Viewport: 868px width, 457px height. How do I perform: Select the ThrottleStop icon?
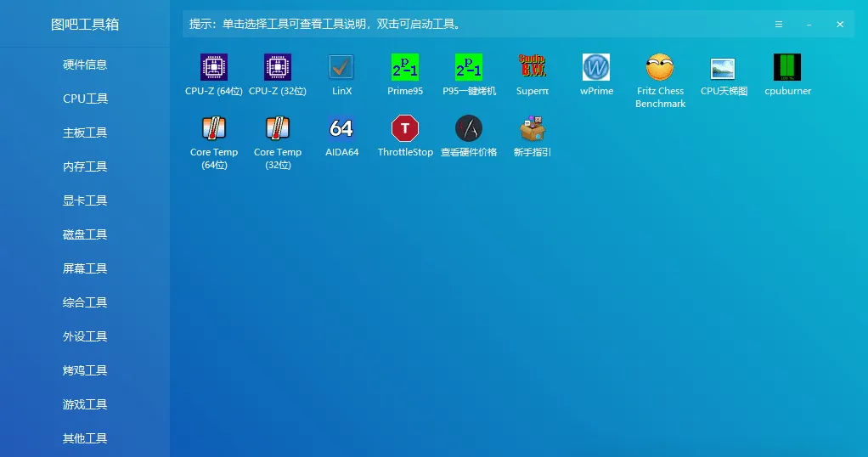coord(404,128)
